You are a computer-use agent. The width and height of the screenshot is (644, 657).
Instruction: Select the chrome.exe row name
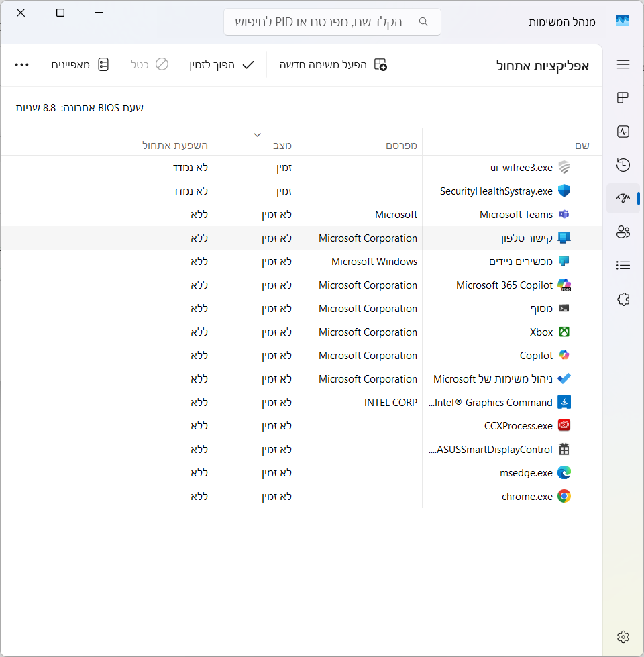(527, 496)
